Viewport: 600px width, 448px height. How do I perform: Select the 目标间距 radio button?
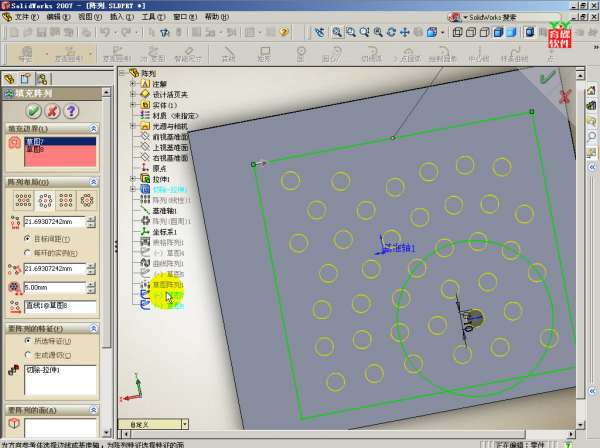point(27,238)
